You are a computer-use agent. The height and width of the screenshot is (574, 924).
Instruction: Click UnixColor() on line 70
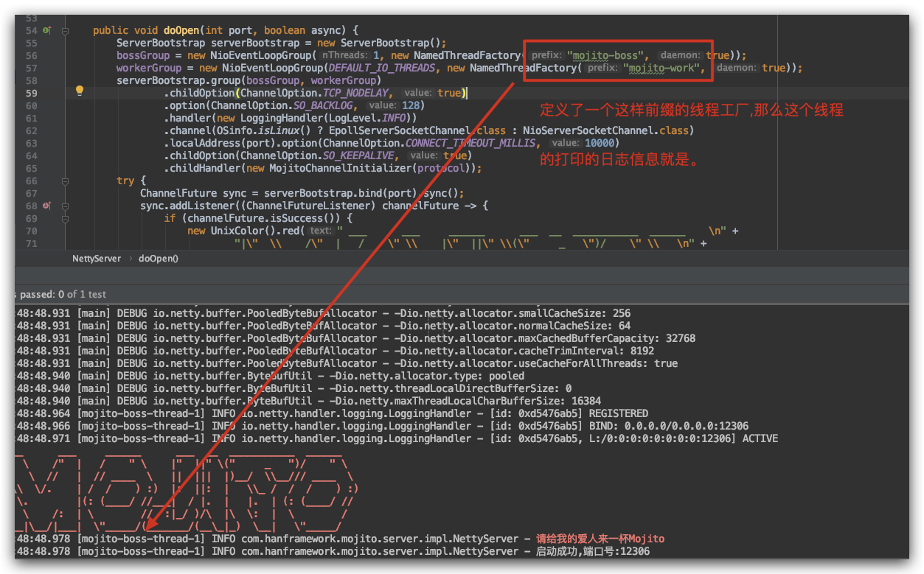point(240,231)
